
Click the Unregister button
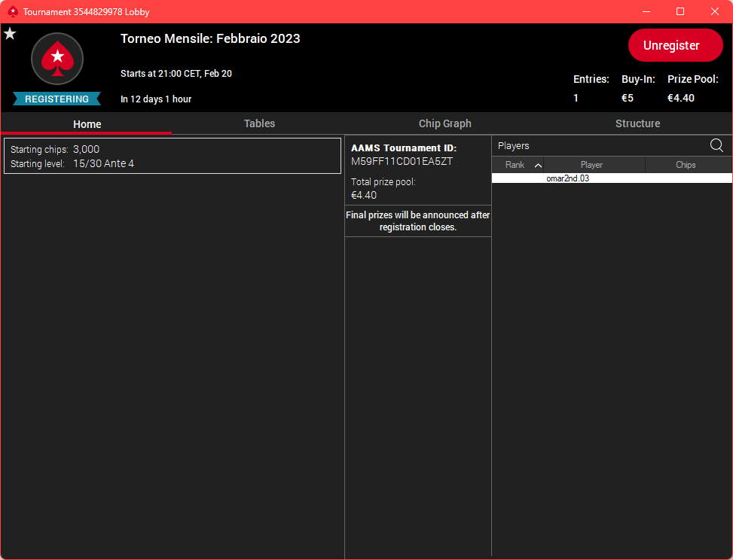tap(675, 45)
